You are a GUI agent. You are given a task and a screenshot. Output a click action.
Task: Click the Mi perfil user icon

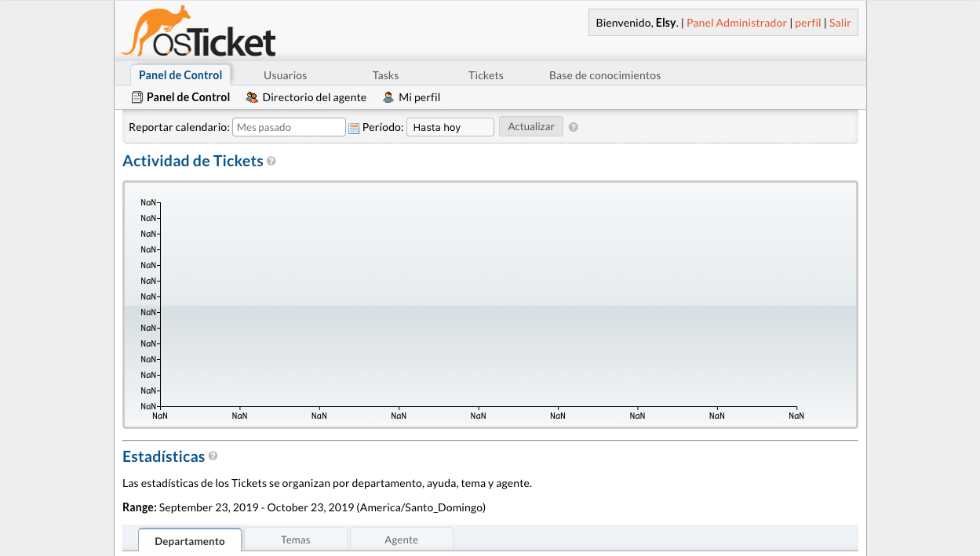388,98
